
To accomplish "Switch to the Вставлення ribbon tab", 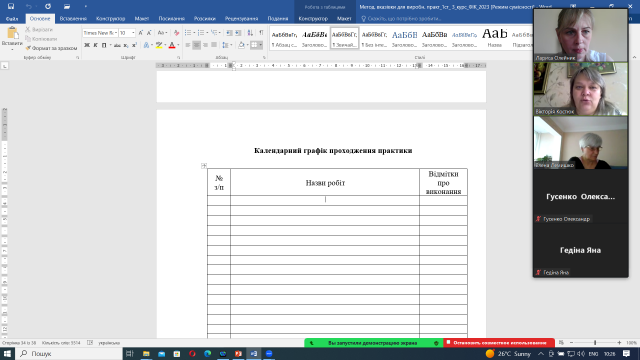I will (73, 19).
